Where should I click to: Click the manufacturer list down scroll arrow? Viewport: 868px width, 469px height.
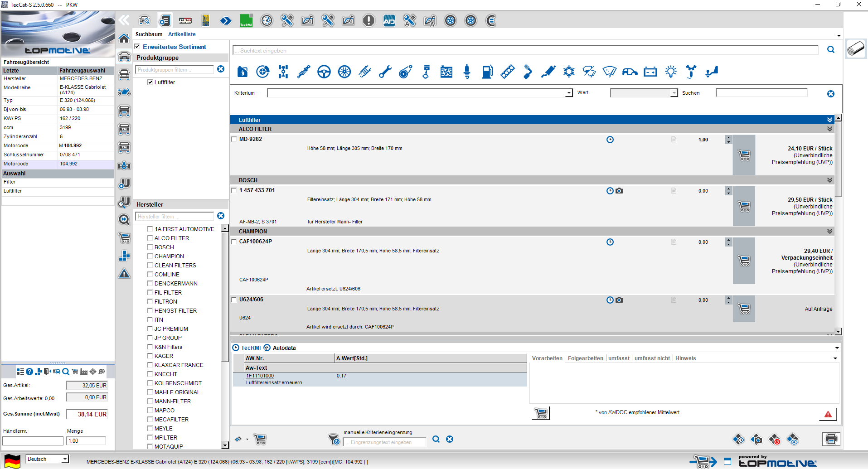(225, 446)
